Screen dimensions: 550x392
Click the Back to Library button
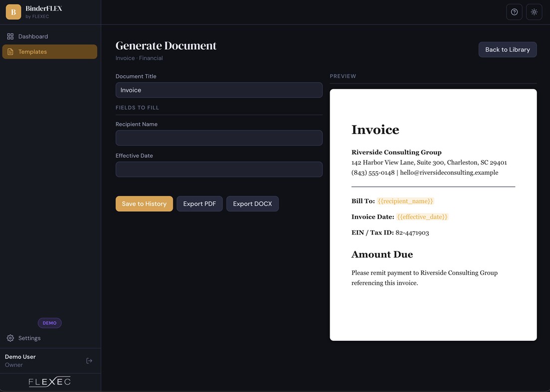tap(508, 50)
